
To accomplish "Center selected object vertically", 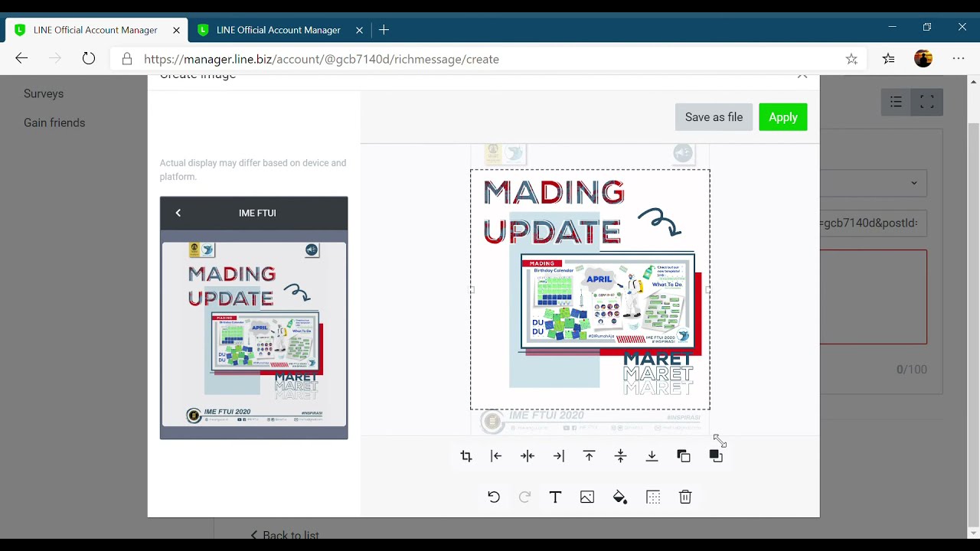I will point(621,456).
